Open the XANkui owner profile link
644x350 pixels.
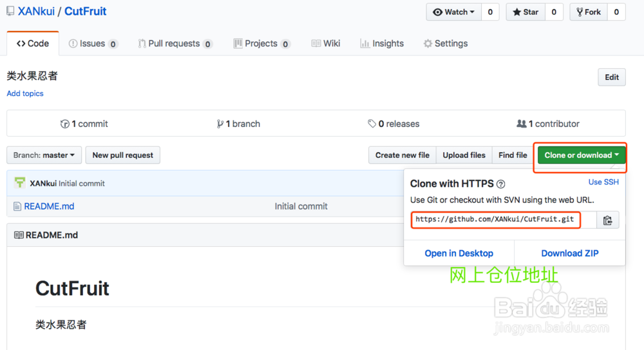[36, 11]
